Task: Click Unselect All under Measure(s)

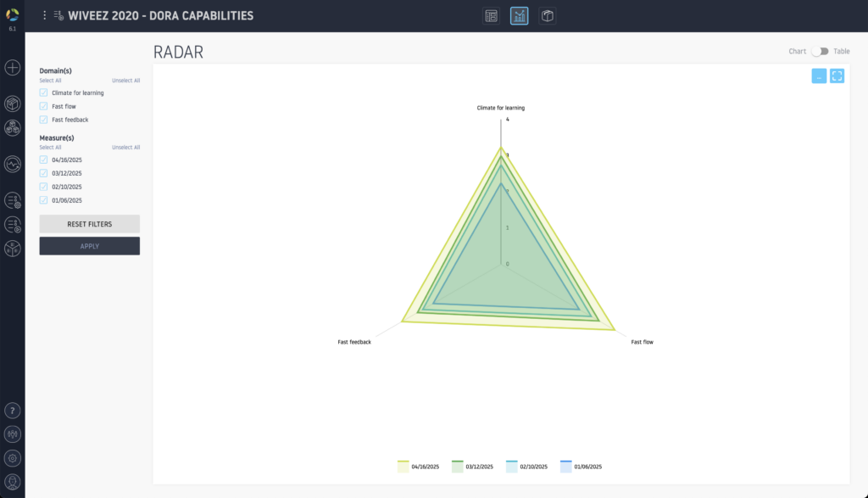Action: click(x=125, y=148)
